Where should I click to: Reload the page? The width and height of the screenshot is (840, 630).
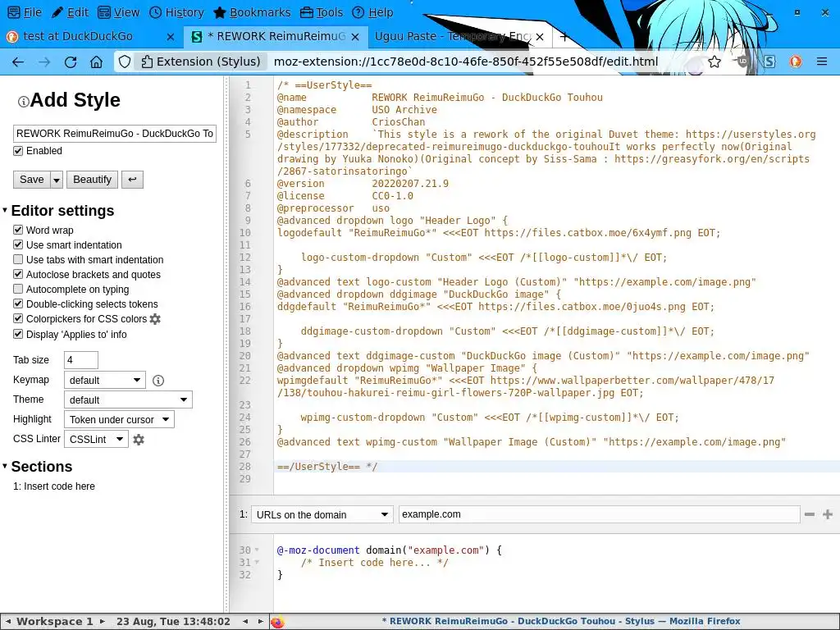coord(71,62)
